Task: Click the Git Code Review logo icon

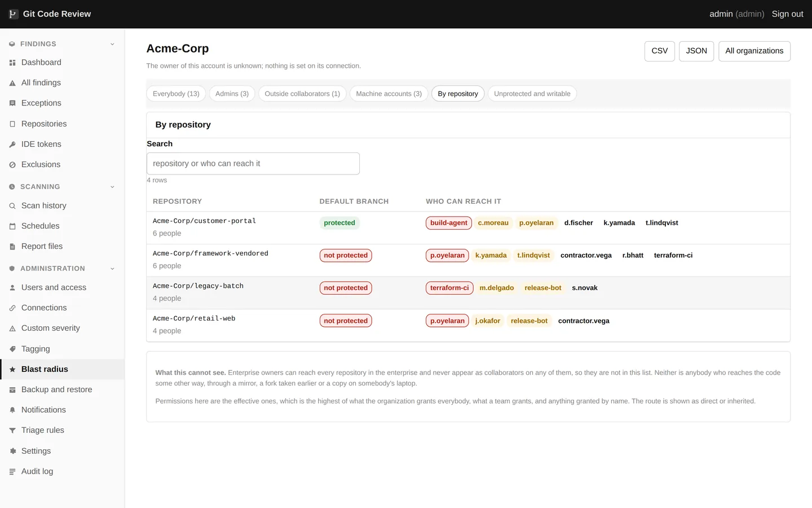Action: pos(13,14)
